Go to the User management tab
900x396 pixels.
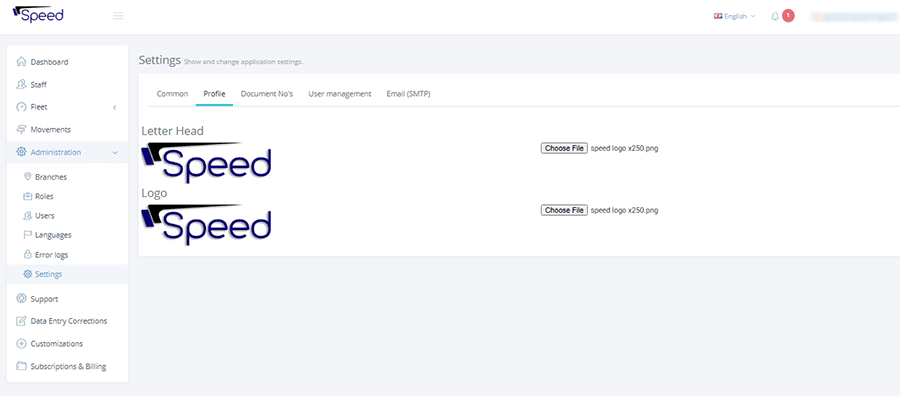(340, 94)
